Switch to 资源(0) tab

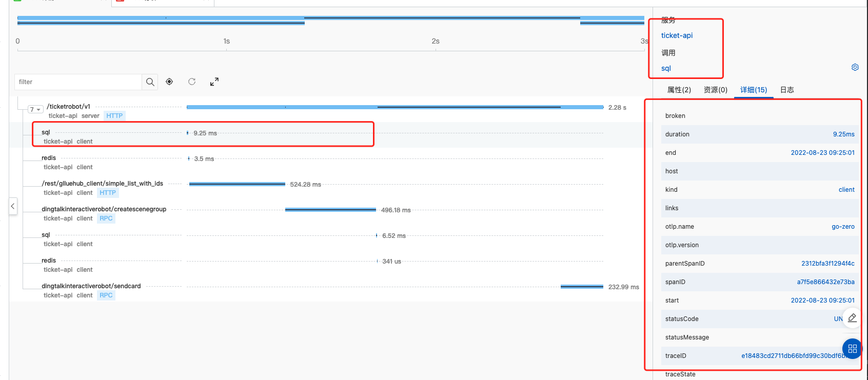click(x=716, y=90)
